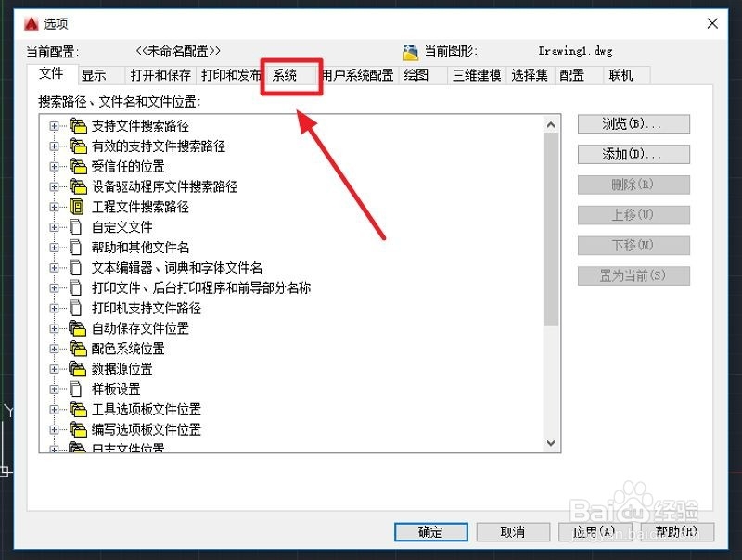The height and width of the screenshot is (560, 742).
Task: Click the folder icon for 支持文件搜索路径
Action: pyautogui.click(x=78, y=125)
